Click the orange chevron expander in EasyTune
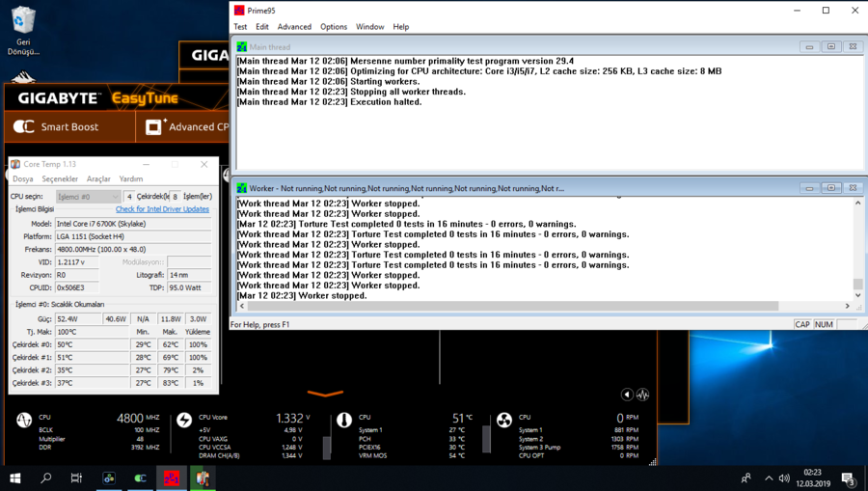 [x=325, y=394]
